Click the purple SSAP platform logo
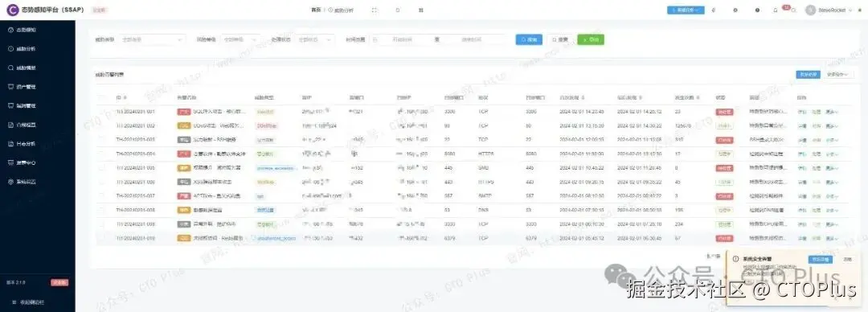 (12, 10)
